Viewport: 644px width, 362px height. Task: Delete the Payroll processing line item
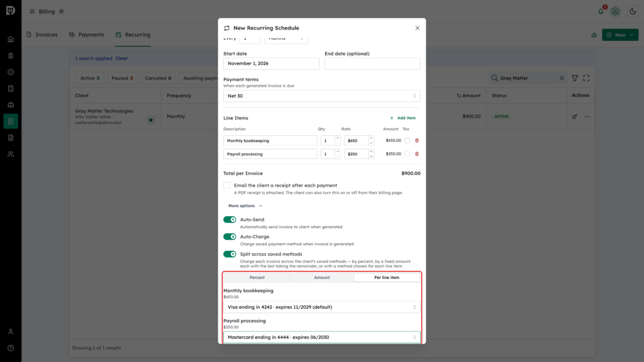coord(417,154)
